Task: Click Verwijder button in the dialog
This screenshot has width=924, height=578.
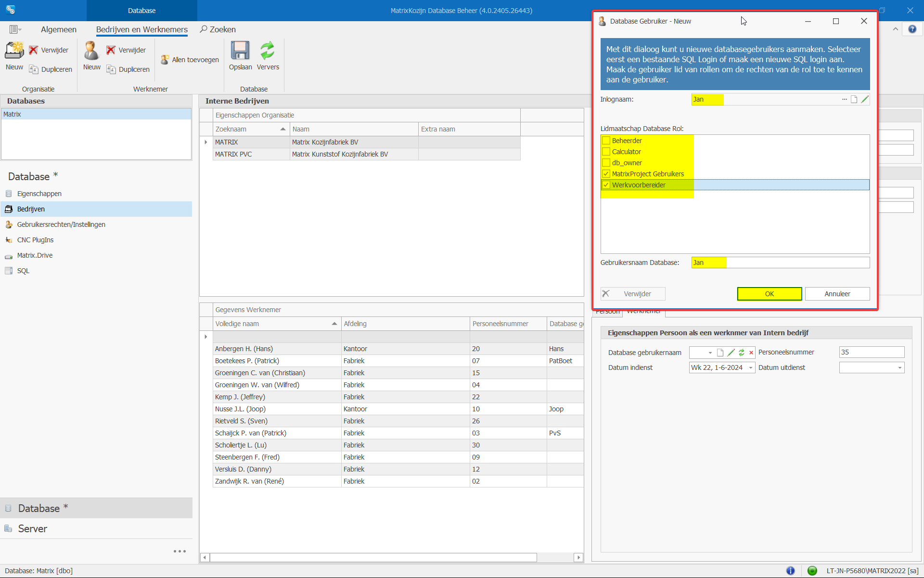Action: (633, 294)
